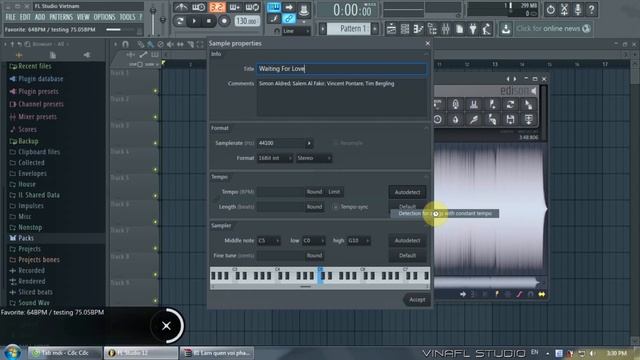Collapse the Info section chevron
Image resolution: width=640 pixels, height=360 pixels.
[x=426, y=54]
